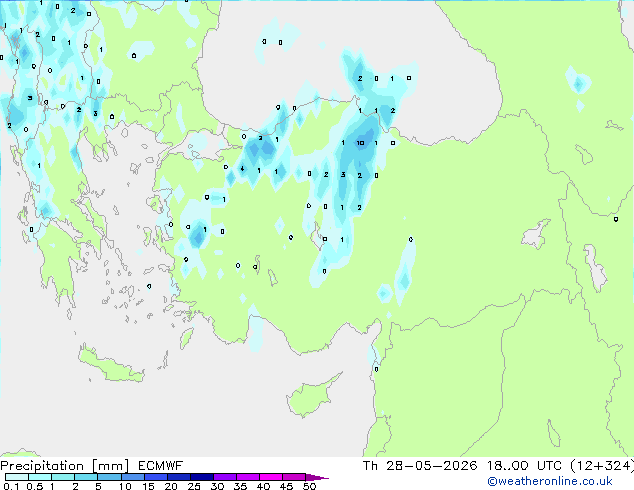Click the 20–25 mm legend color swatch
This screenshot has width=634, height=490.
(x=179, y=477)
